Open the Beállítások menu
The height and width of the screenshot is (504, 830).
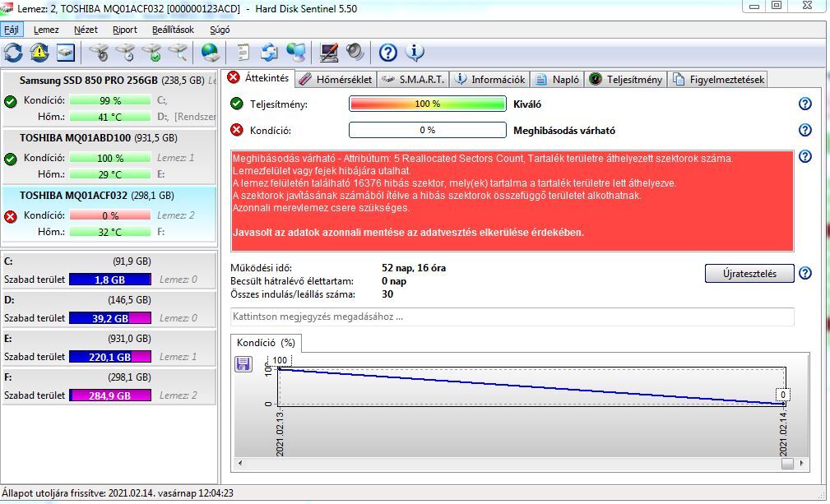[173, 30]
